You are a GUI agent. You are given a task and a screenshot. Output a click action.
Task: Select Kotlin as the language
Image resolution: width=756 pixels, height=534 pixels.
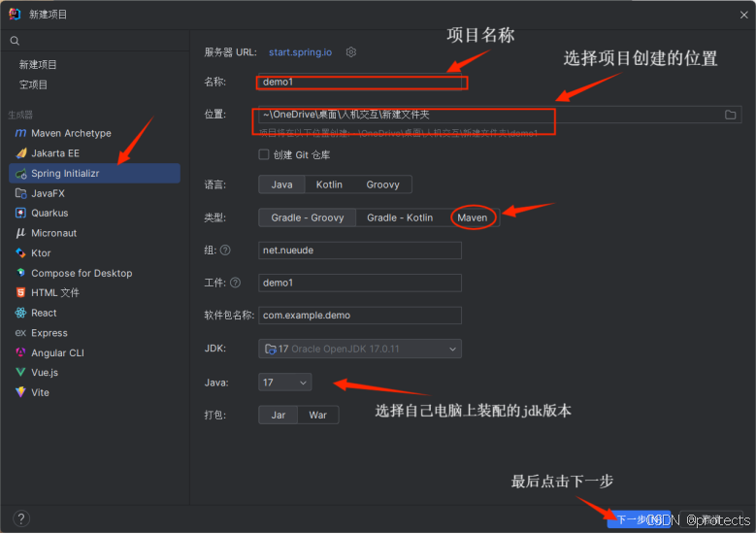coord(329,184)
